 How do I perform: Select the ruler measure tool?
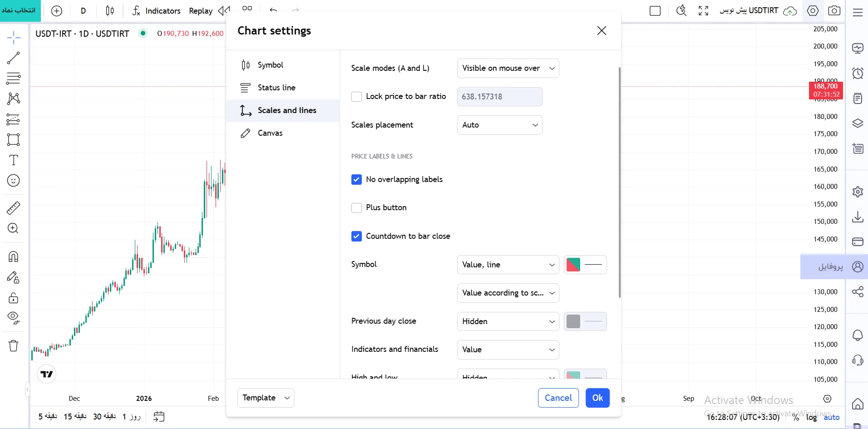(x=13, y=208)
